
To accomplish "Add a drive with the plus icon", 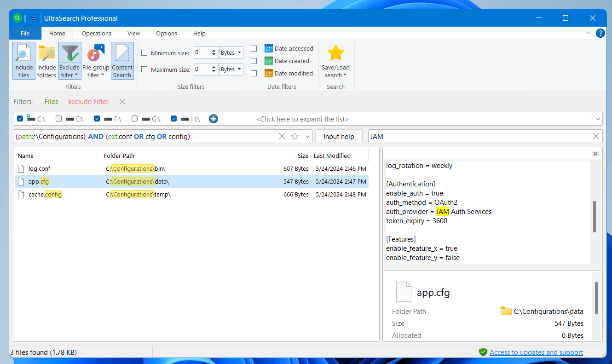I will [x=214, y=119].
